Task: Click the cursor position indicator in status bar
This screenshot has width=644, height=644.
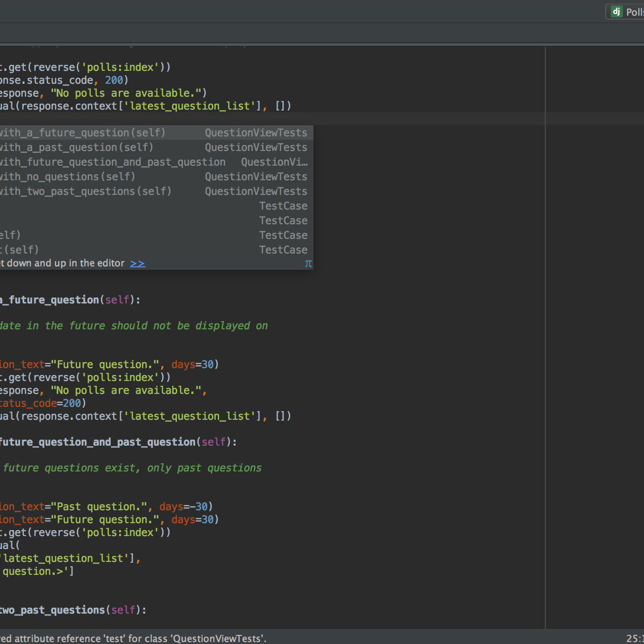Action: [x=635, y=638]
